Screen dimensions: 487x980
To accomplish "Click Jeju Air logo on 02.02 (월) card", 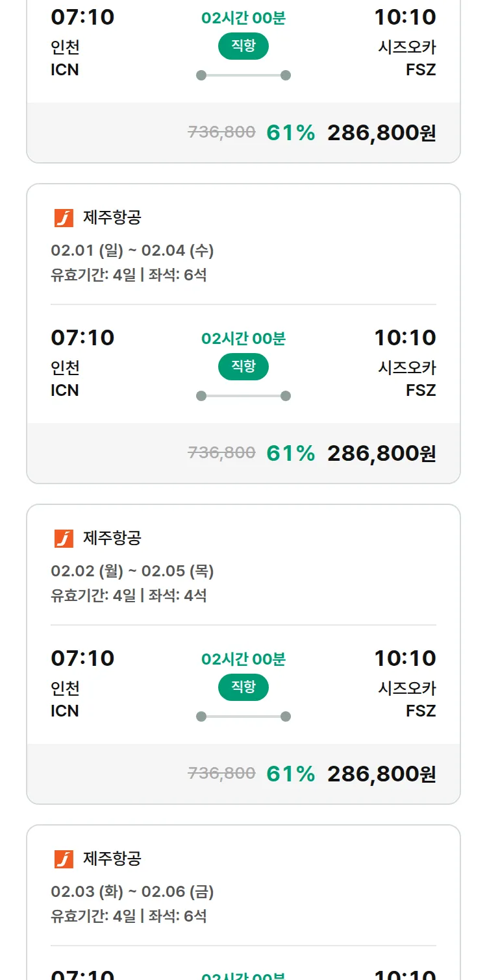I will [64, 539].
